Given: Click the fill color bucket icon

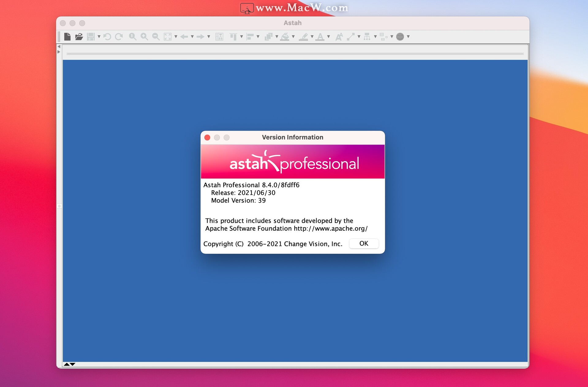Looking at the screenshot, I should tap(285, 37).
